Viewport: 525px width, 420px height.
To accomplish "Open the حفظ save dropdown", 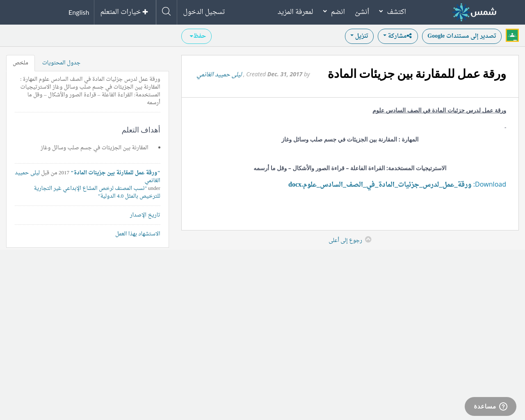I will coord(196,36).
